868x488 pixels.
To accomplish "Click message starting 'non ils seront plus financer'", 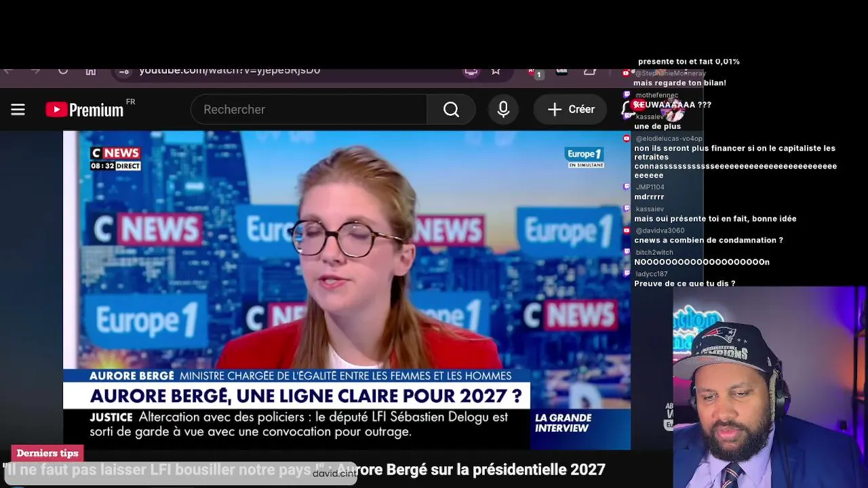I will 736,161.
